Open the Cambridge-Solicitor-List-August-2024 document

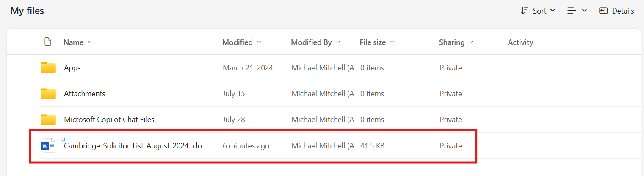pos(135,145)
